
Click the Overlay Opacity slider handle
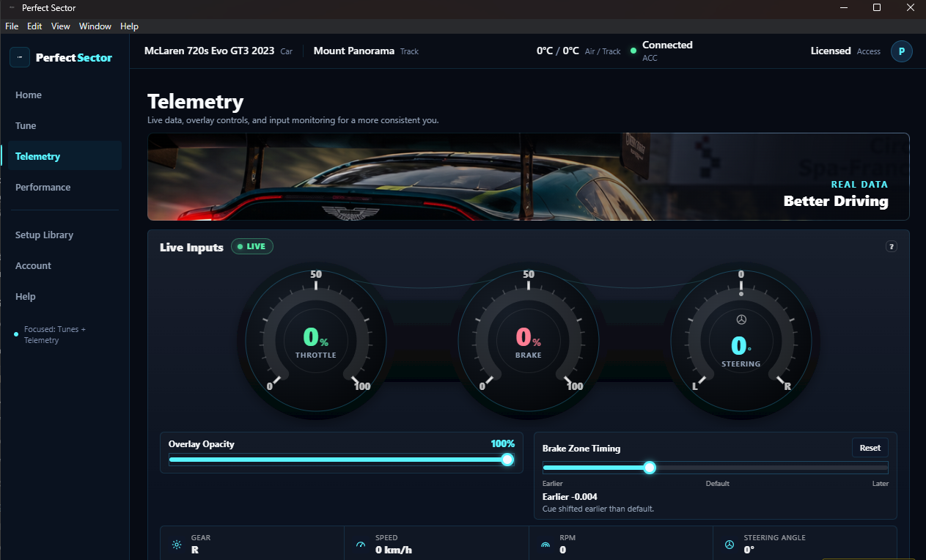point(507,460)
